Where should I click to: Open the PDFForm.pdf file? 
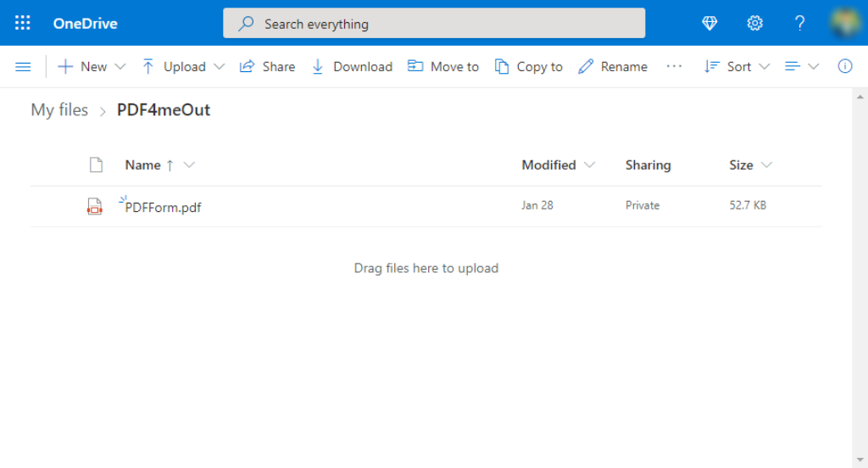click(163, 207)
